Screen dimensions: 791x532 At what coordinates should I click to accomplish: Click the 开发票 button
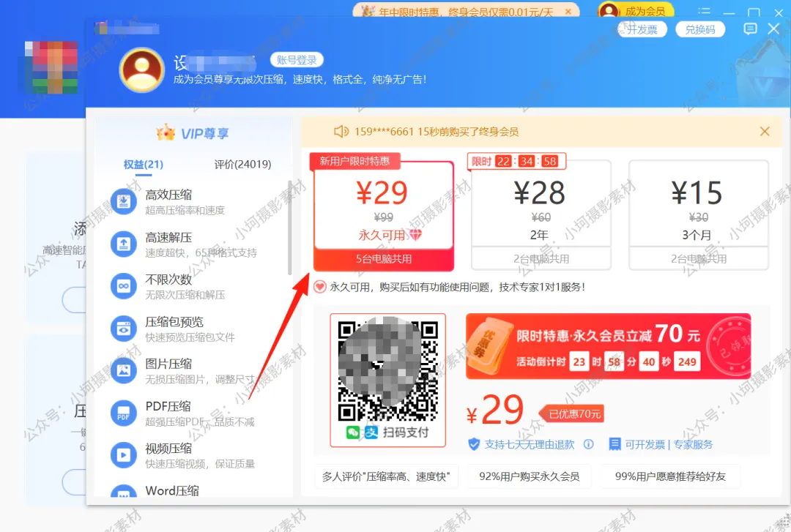(x=642, y=29)
